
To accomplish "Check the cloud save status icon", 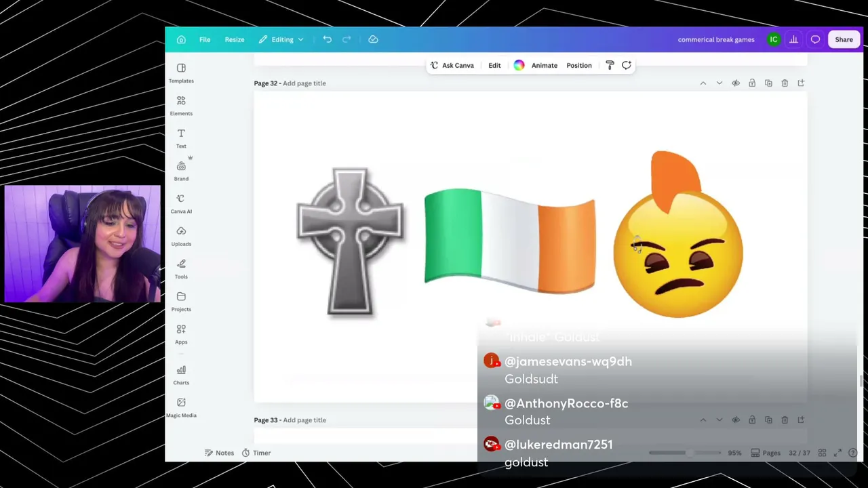I will 373,39.
